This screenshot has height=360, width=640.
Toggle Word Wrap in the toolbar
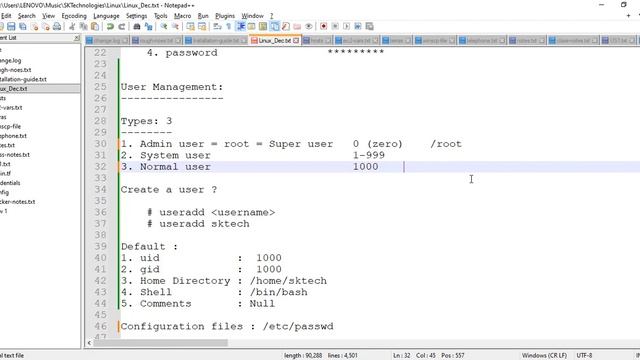pyautogui.click(x=217, y=27)
